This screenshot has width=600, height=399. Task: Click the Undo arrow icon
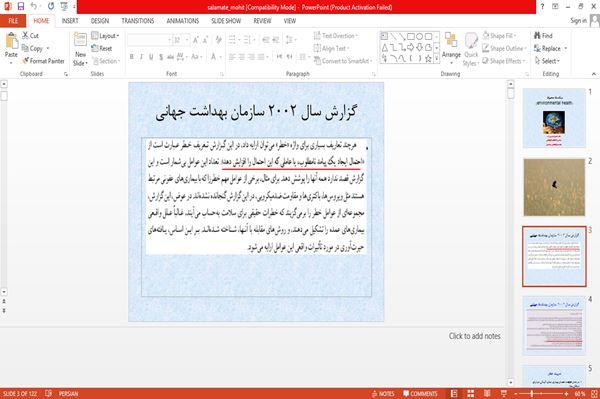34,7
